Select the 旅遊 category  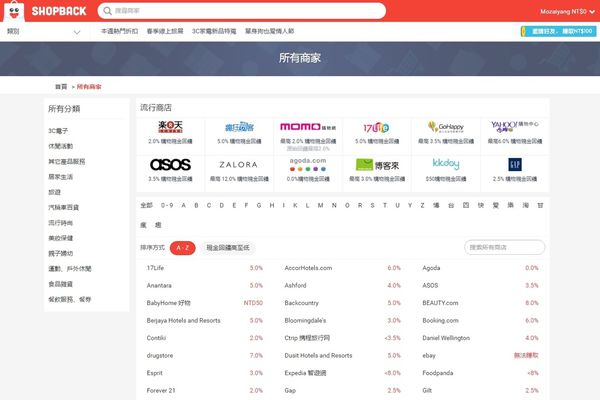pos(54,192)
